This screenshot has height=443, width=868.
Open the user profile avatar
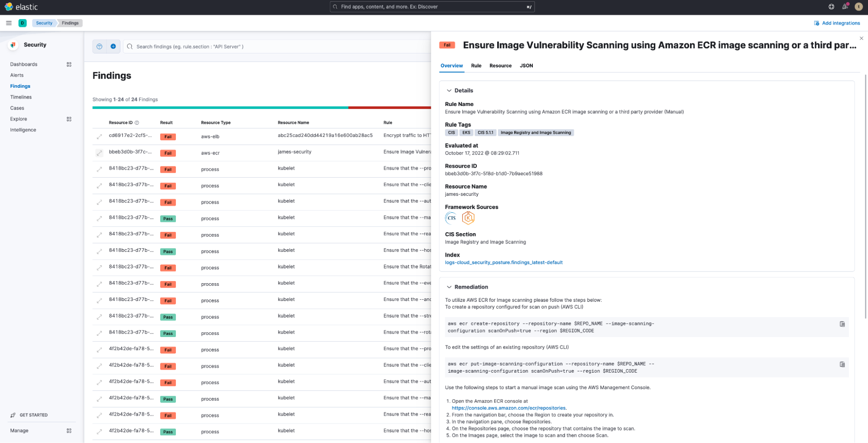[x=858, y=7]
